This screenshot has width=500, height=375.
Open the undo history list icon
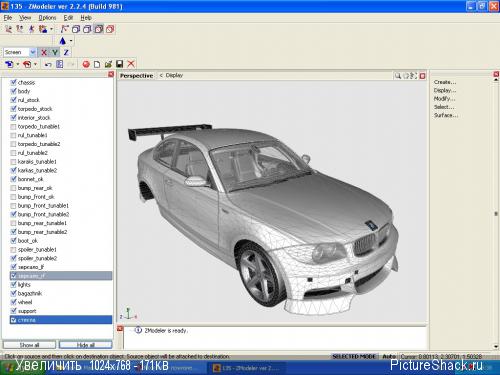[59, 64]
